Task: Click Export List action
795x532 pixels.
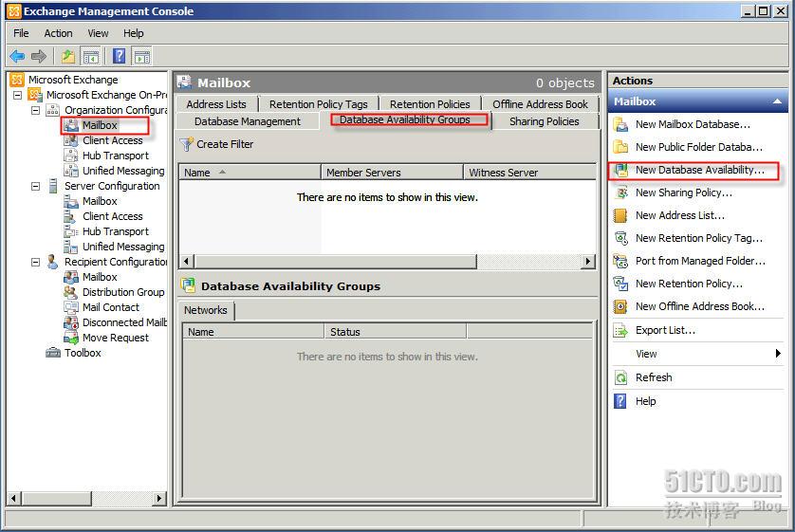Action: (x=665, y=330)
